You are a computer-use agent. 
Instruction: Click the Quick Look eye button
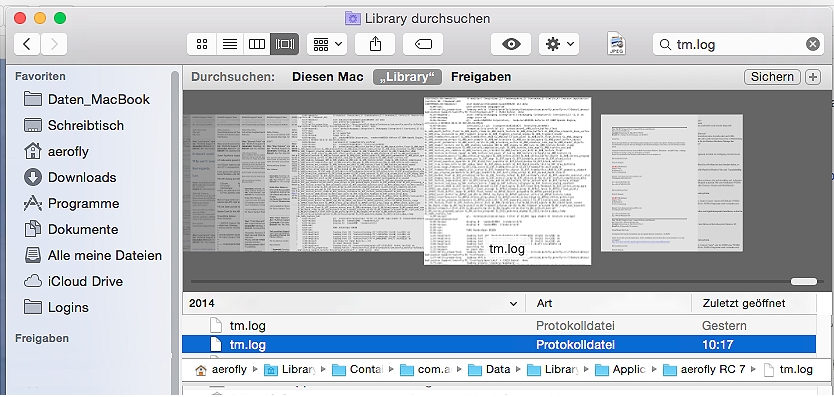click(511, 44)
